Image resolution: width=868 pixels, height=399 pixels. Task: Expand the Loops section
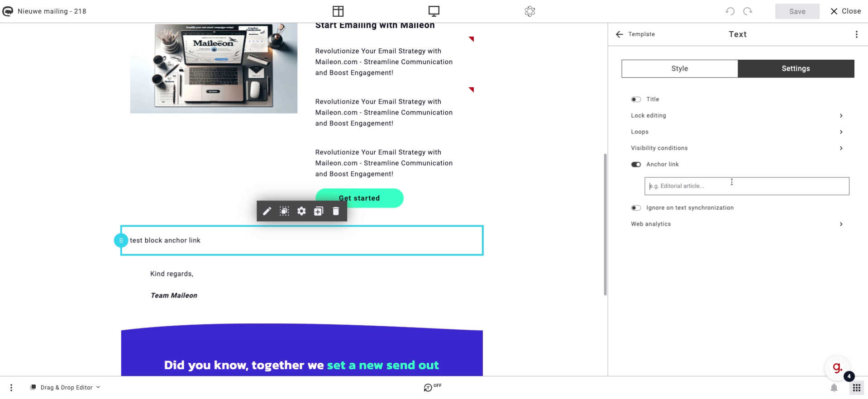tap(737, 132)
